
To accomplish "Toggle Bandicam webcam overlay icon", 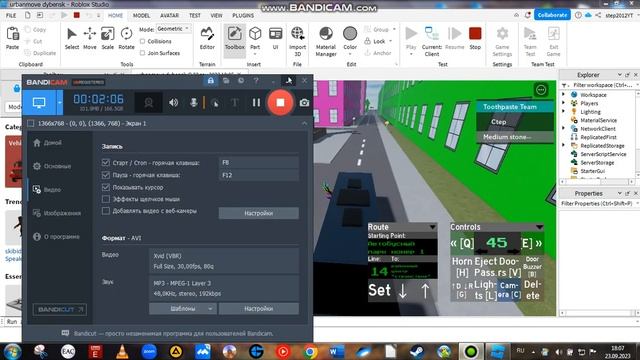I will click(x=149, y=102).
